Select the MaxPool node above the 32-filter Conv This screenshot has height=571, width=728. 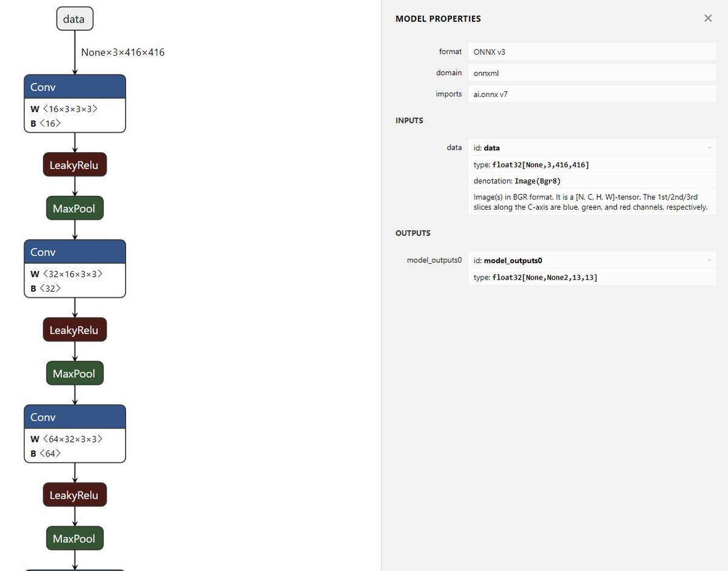pyautogui.click(x=75, y=209)
